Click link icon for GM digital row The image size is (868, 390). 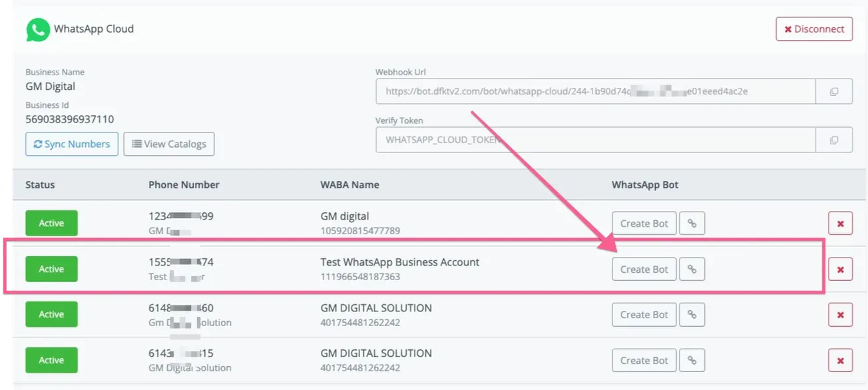pyautogui.click(x=692, y=224)
